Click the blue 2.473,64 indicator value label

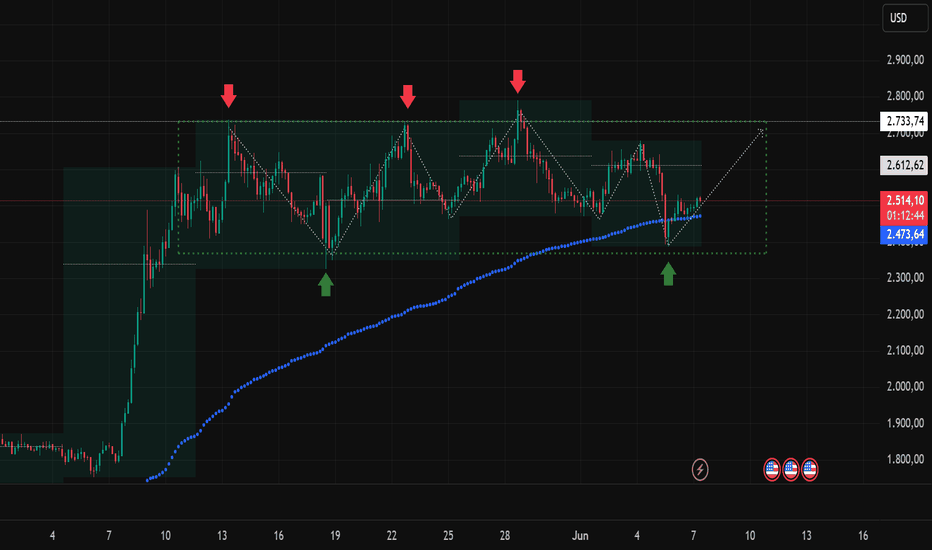pyautogui.click(x=904, y=234)
